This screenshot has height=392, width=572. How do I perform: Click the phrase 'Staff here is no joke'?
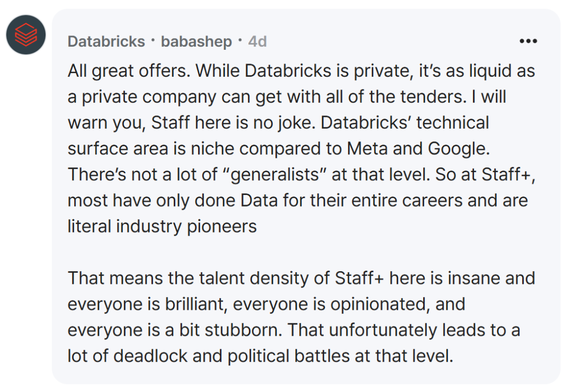233,123
